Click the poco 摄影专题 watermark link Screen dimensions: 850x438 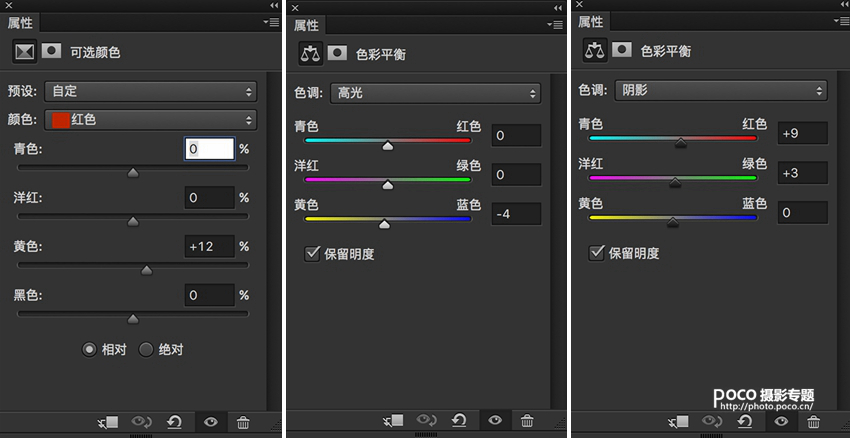763,400
